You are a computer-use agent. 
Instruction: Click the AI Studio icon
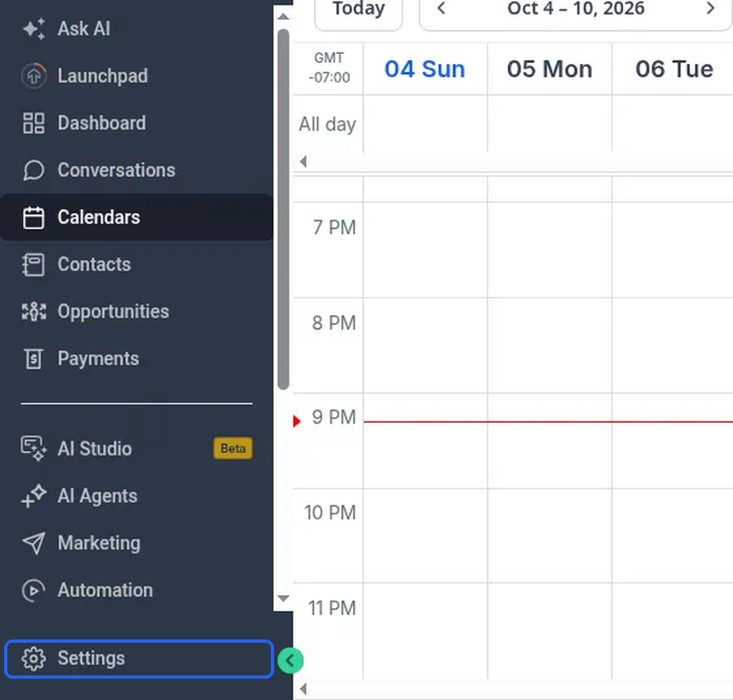pos(34,449)
